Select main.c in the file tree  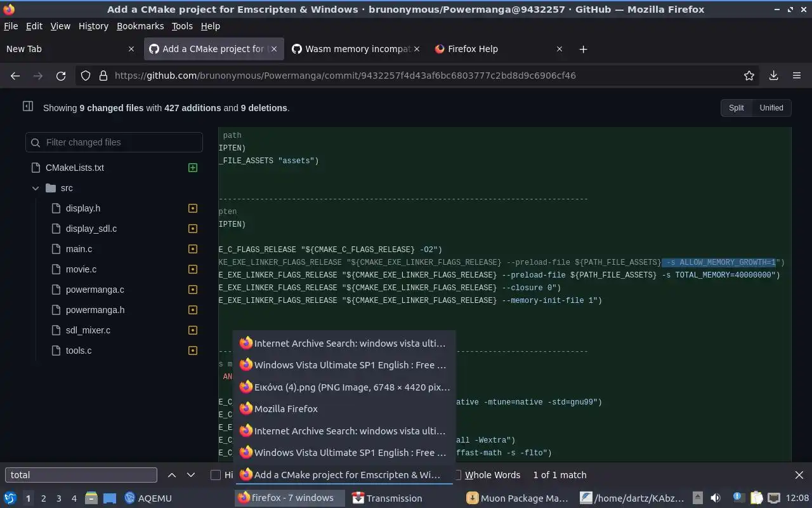tap(79, 249)
